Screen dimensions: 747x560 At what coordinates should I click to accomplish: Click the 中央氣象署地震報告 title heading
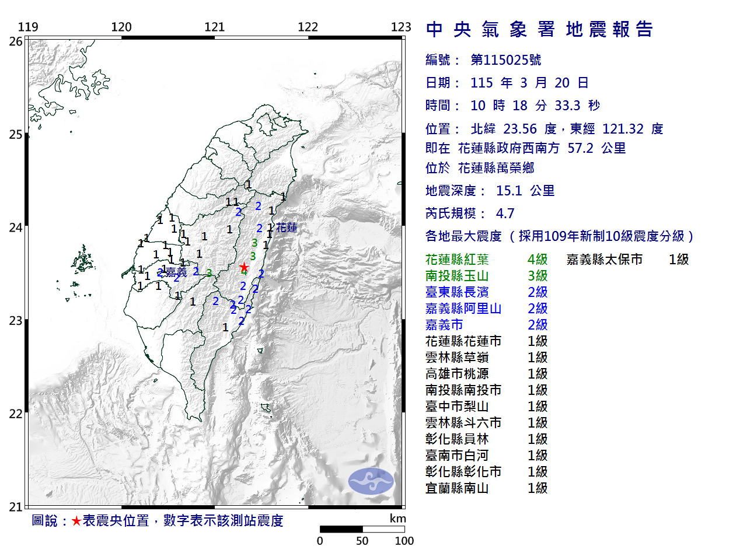click(539, 29)
